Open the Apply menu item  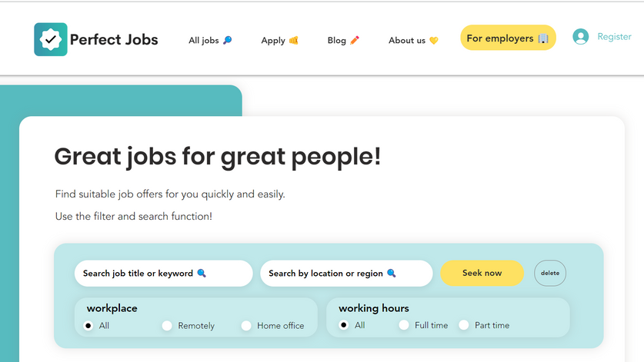pos(273,41)
